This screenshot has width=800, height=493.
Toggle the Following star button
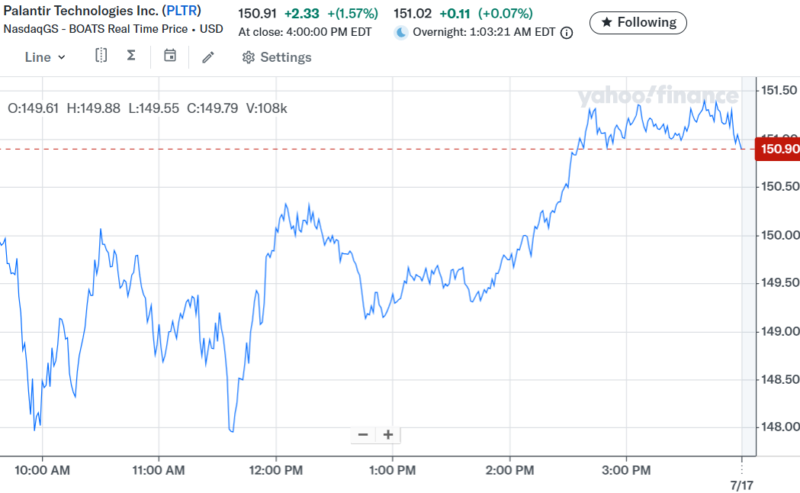(x=638, y=22)
